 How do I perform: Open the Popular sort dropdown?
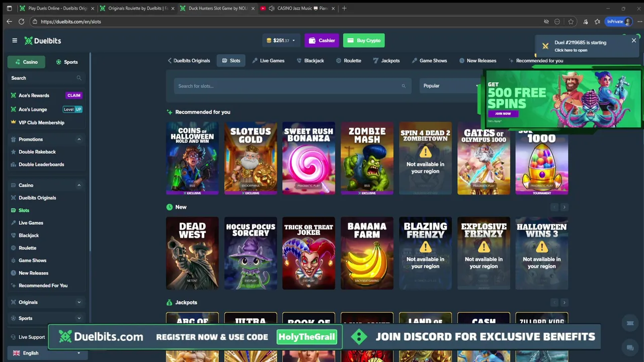[450, 86]
